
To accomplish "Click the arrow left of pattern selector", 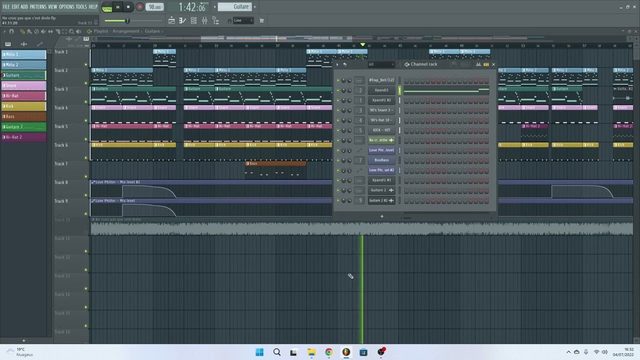I will click(215, 7).
